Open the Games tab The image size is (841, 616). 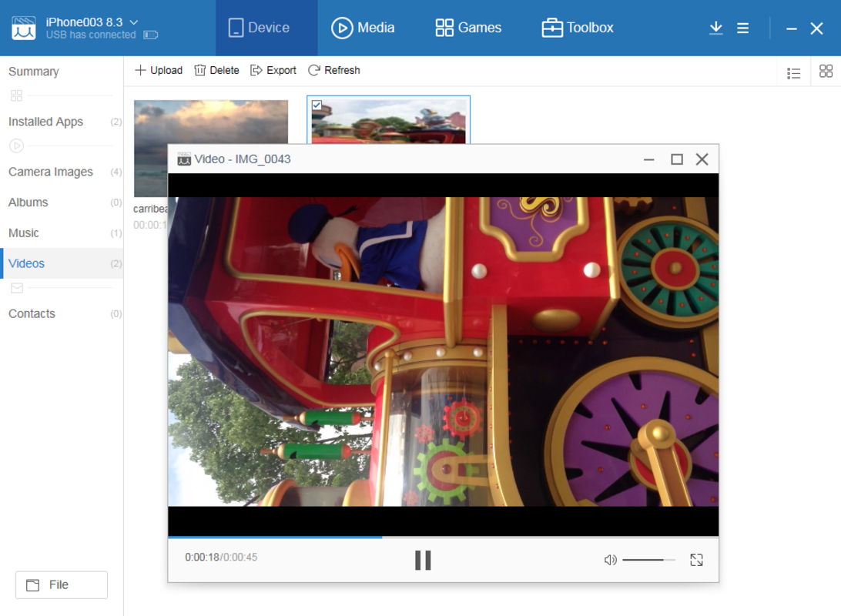click(x=467, y=28)
